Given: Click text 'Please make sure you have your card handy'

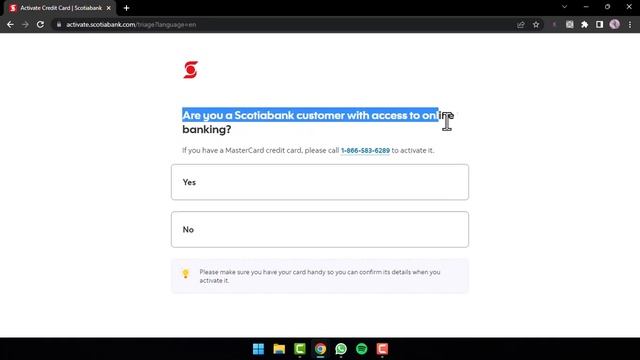Looking at the screenshot, I should [262, 272].
